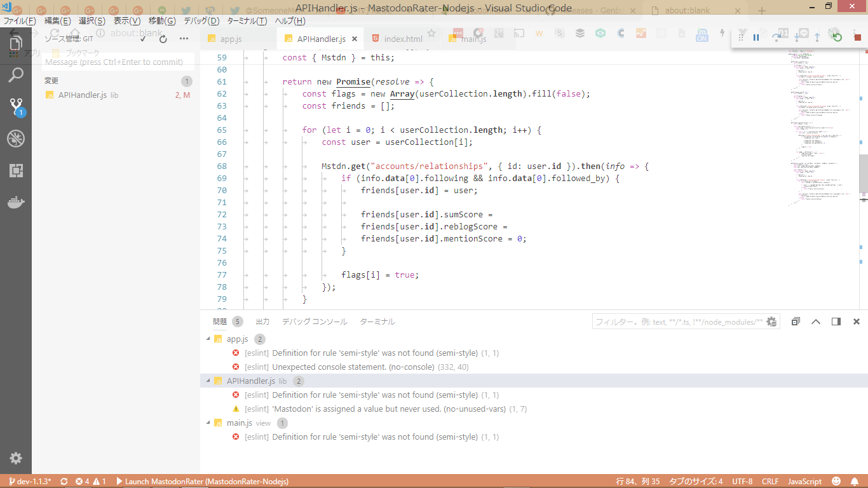Open the Docker view in activity bar
The height and width of the screenshot is (488, 868).
(x=16, y=203)
